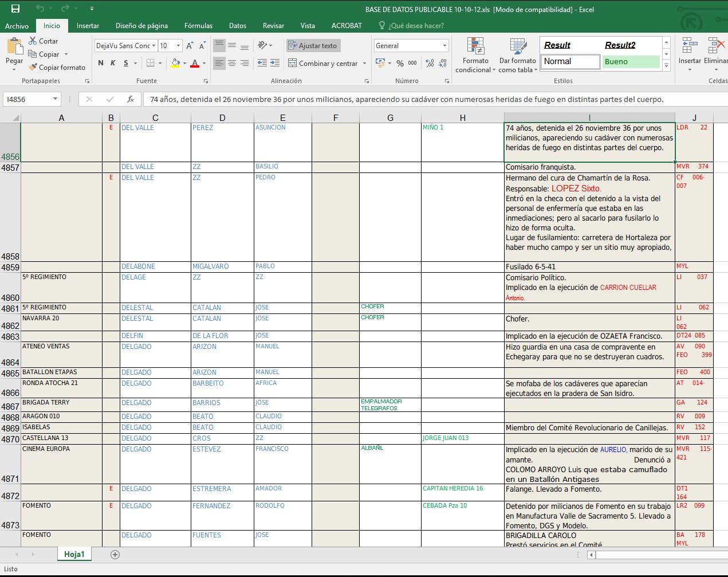
Task: Open the font name dropdown
Action: pos(154,46)
